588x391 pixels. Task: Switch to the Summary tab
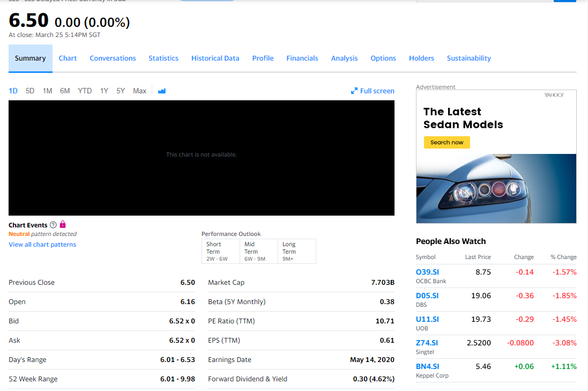pos(31,58)
